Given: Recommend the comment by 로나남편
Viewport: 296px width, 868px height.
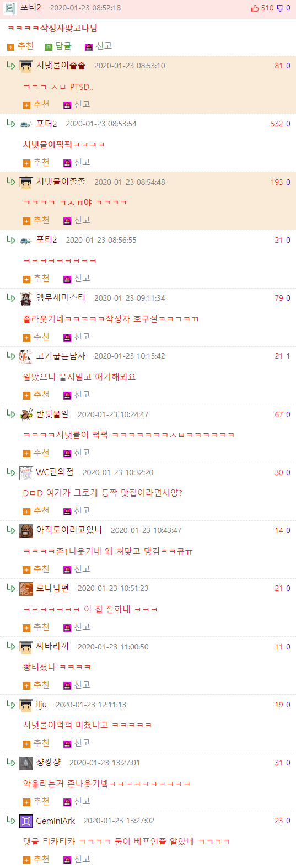Looking at the screenshot, I should click(36, 627).
